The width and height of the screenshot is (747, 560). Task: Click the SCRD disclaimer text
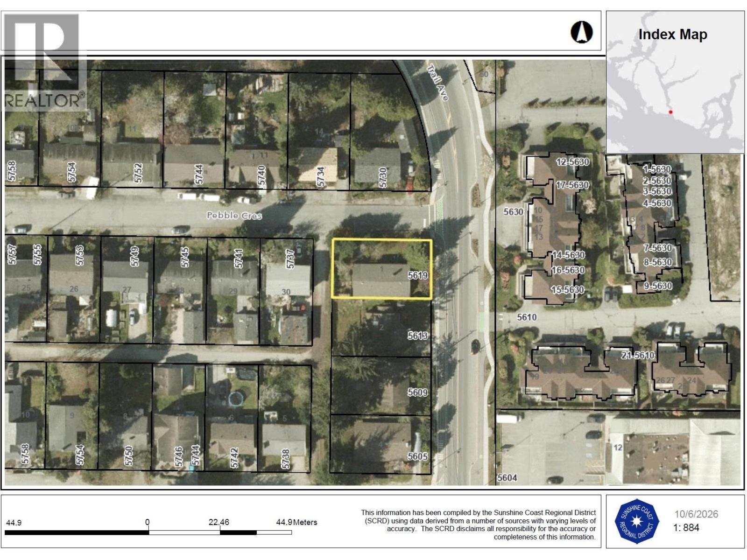tap(479, 525)
